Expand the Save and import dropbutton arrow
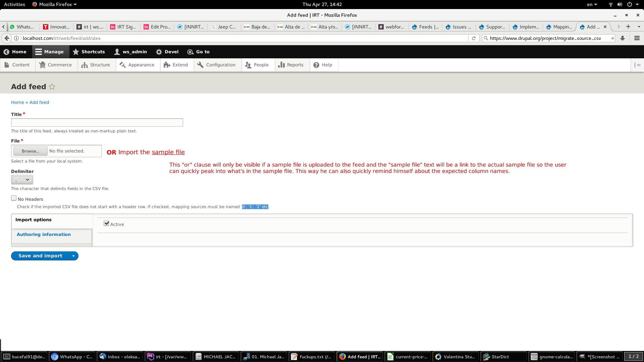The width and height of the screenshot is (644, 362). [73, 256]
